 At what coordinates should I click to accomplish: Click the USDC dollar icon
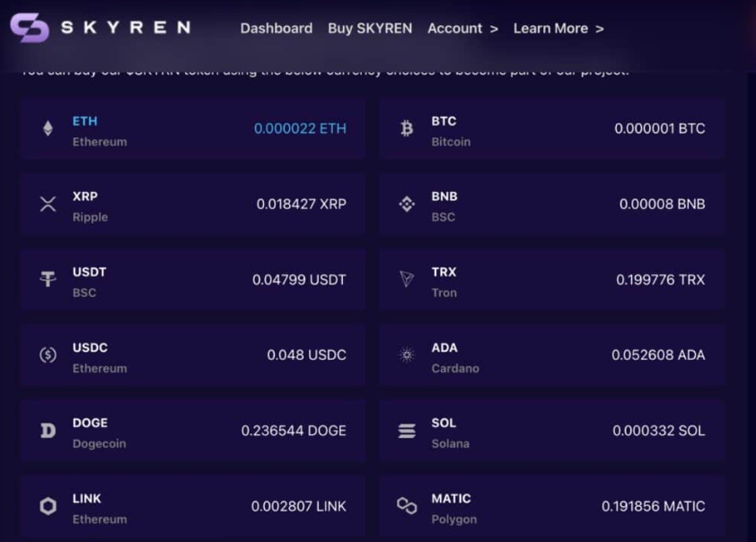pos(48,355)
